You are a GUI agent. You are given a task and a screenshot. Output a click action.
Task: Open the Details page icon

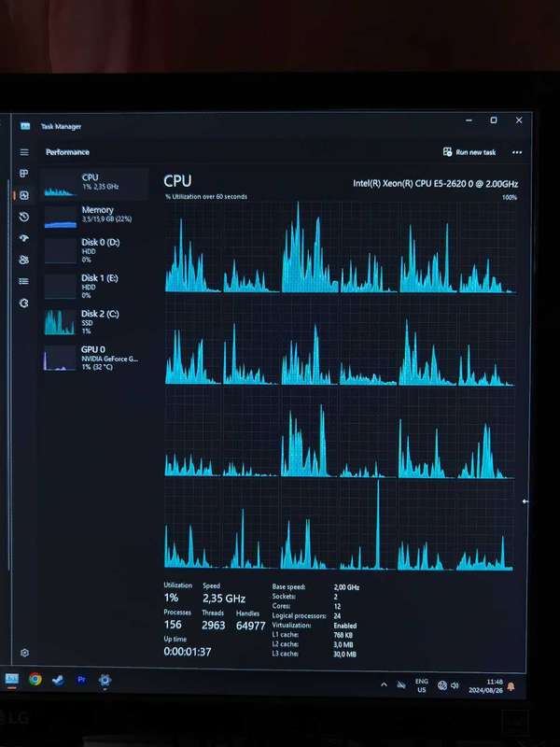tap(24, 282)
